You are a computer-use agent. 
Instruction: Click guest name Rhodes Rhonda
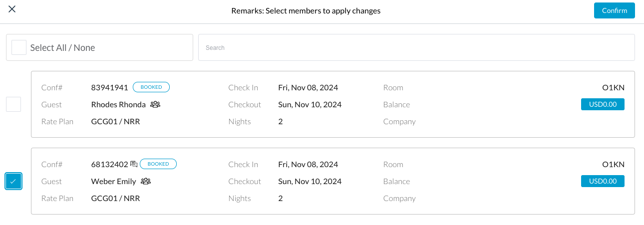(118, 105)
